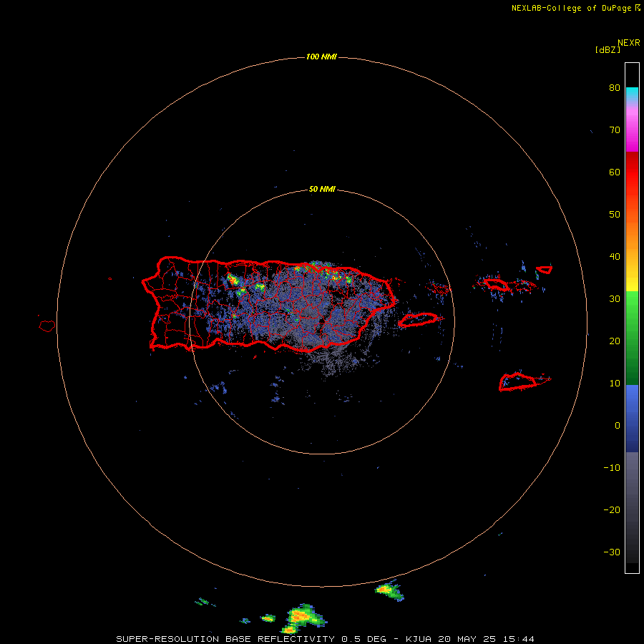Image resolution: width=644 pixels, height=644 pixels.
Task: Click the [dBZ] units label
Action: [608, 50]
